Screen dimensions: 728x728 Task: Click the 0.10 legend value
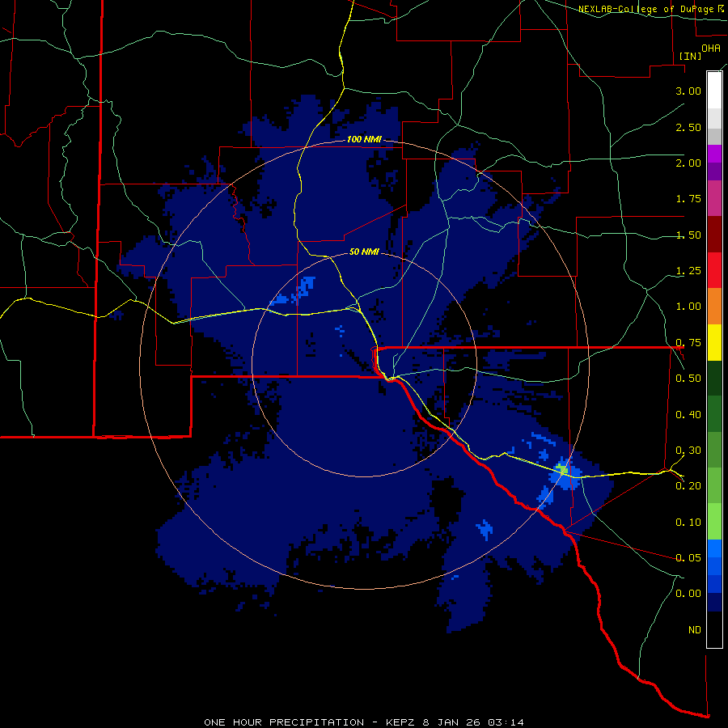[x=688, y=523]
